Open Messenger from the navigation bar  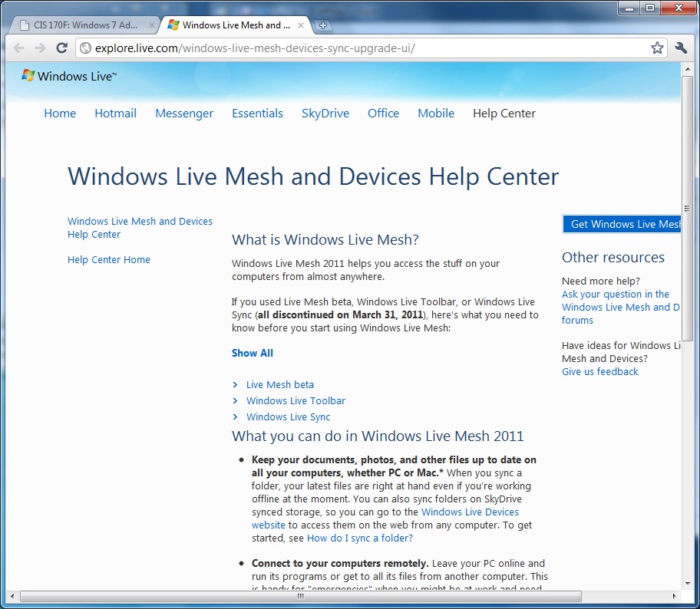click(x=184, y=114)
